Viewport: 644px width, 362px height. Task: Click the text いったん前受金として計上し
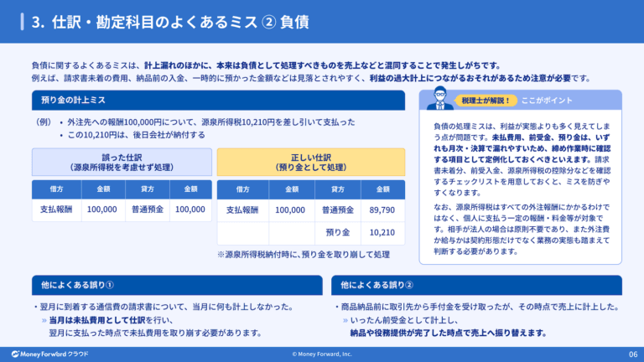click(x=404, y=320)
